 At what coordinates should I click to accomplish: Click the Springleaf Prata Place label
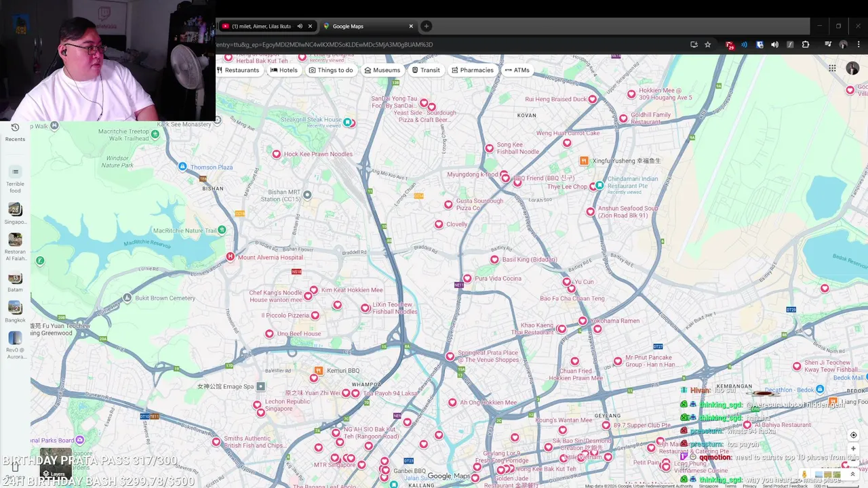[488, 357]
